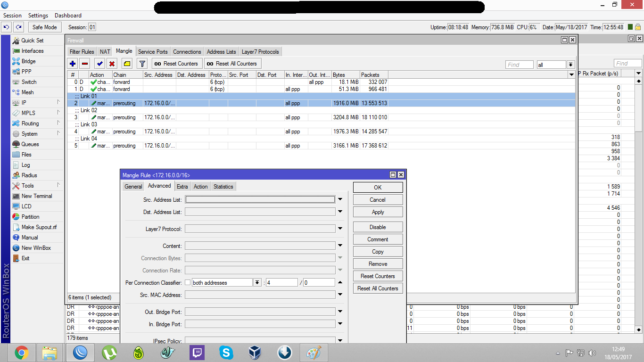This screenshot has height=362, width=644.
Task: Open the Settings menu
Action: (38, 16)
